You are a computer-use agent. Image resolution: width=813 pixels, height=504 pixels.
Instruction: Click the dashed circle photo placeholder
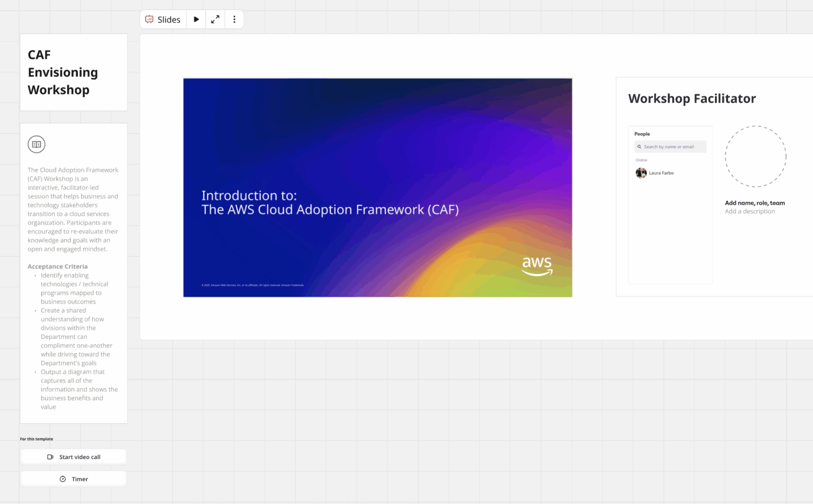point(756,157)
